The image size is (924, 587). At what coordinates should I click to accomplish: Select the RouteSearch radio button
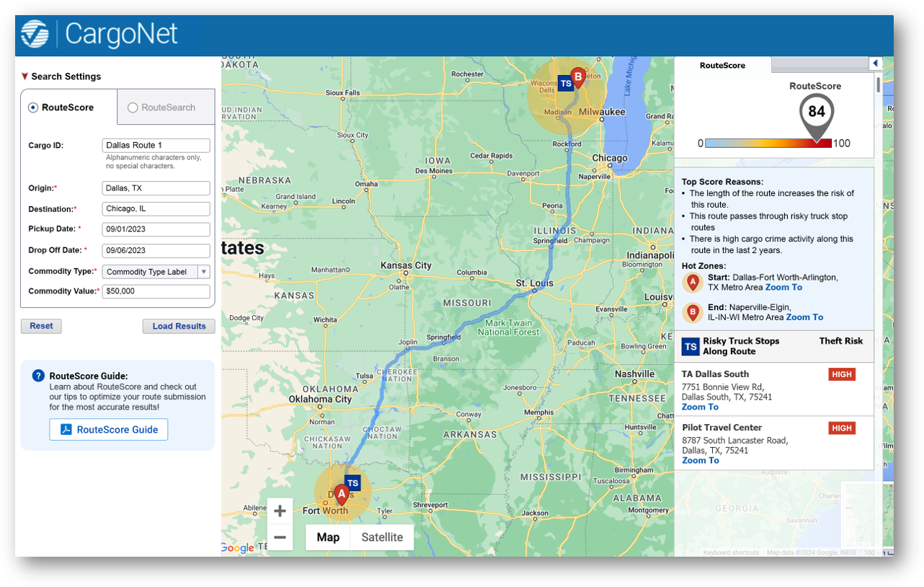coord(132,107)
